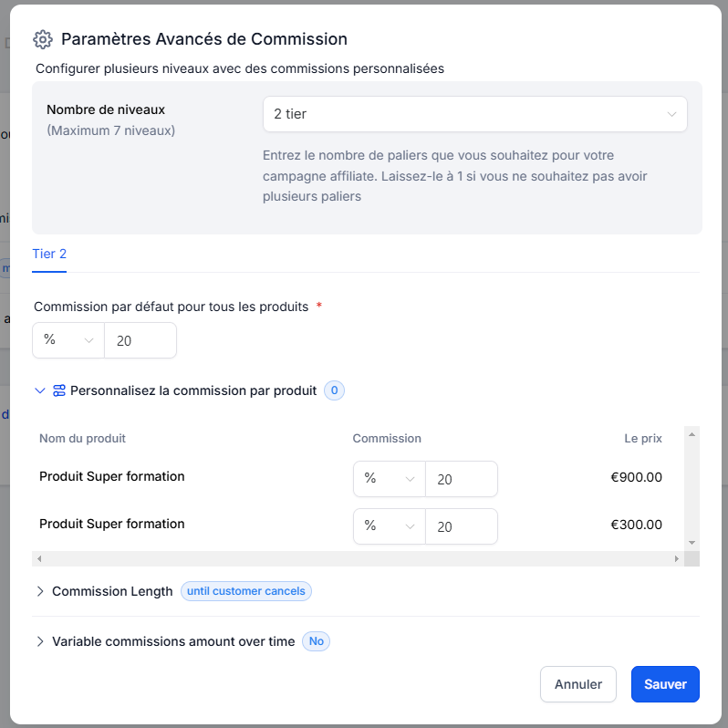Collapse Personnalisez la commission par produit section
Screen dimensions: 728x728
point(40,390)
